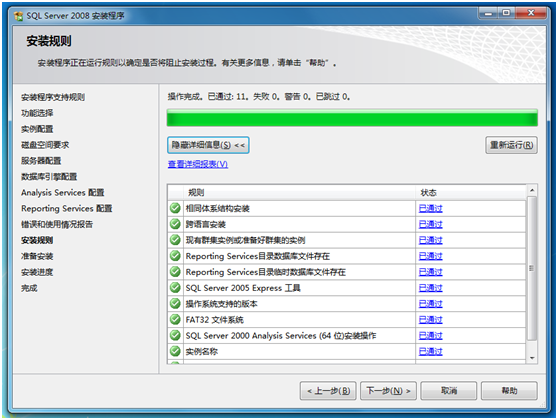Viewport: 558px width, 420px height.
Task: Click check icon for 操作系统支持的版本
Action: pyautogui.click(x=175, y=303)
